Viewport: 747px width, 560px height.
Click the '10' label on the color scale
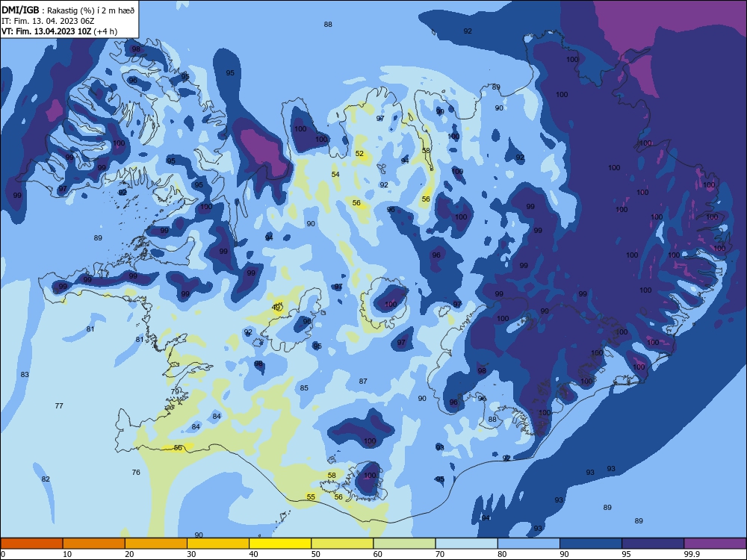[67, 554]
